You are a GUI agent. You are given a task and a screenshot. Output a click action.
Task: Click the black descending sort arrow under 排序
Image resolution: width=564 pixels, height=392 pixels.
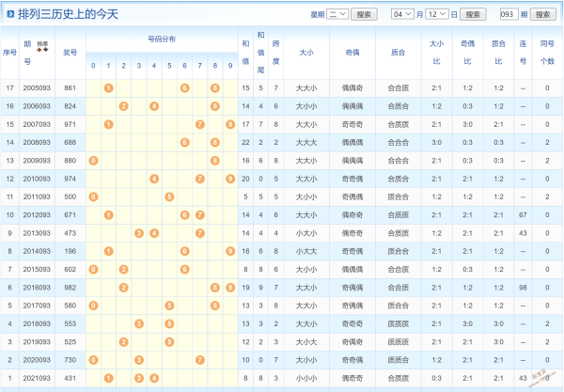pos(46,50)
